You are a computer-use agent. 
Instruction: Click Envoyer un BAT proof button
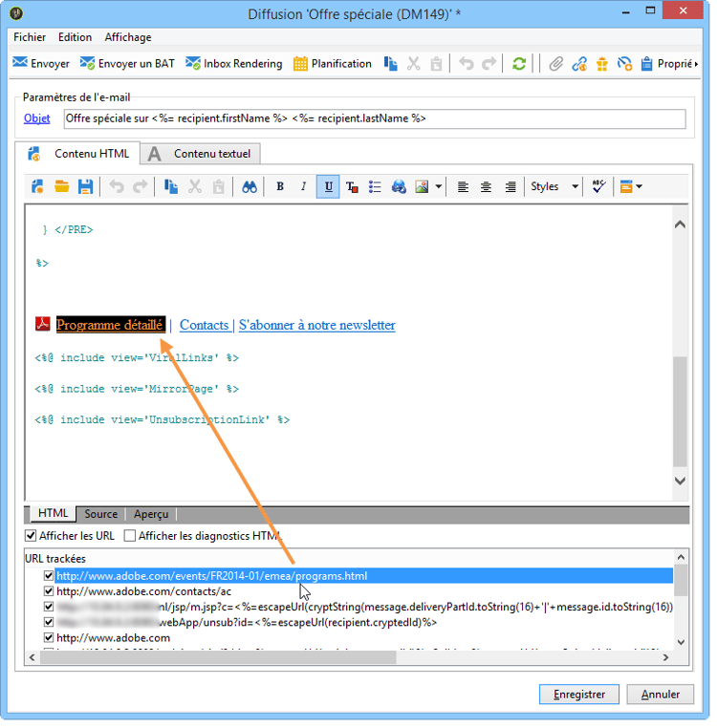(127, 64)
